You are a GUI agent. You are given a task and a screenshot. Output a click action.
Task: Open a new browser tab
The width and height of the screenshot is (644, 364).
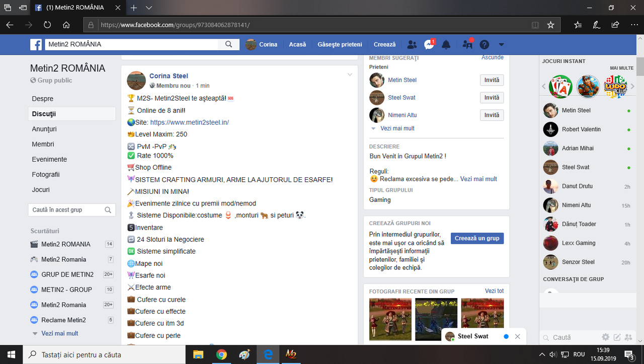tap(134, 8)
